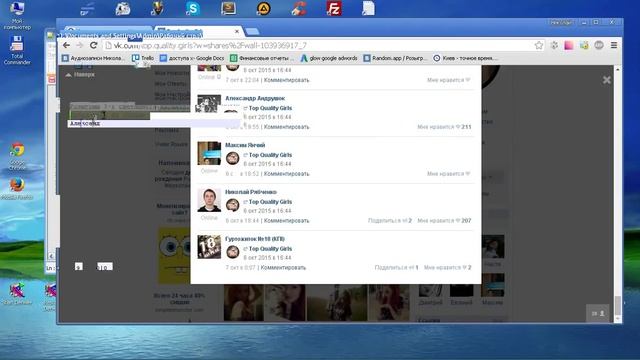This screenshot has height=360, width=640.
Task: Open the round orange-and-black desktop icon
Action: pyautogui.click(x=263, y=8)
